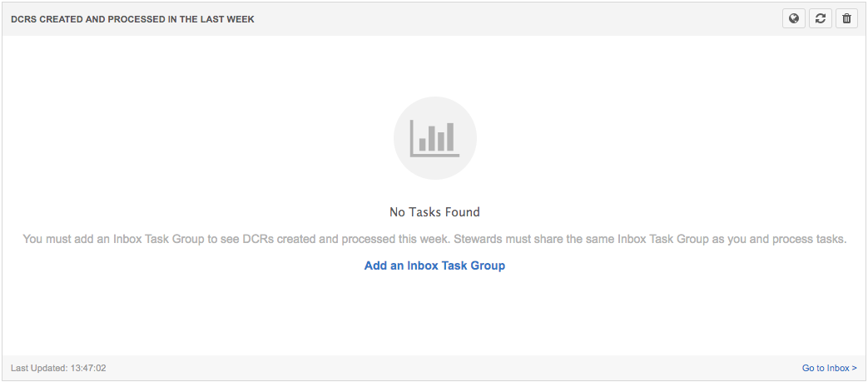Click the Last Updated timestamp
This screenshot has height=382, width=868.
[58, 368]
